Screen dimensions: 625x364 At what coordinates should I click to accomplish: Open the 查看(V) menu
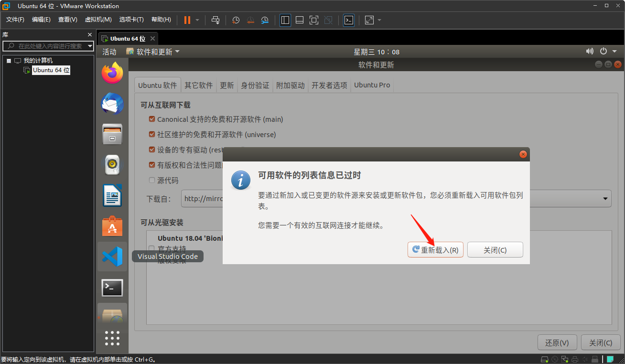pyautogui.click(x=67, y=20)
